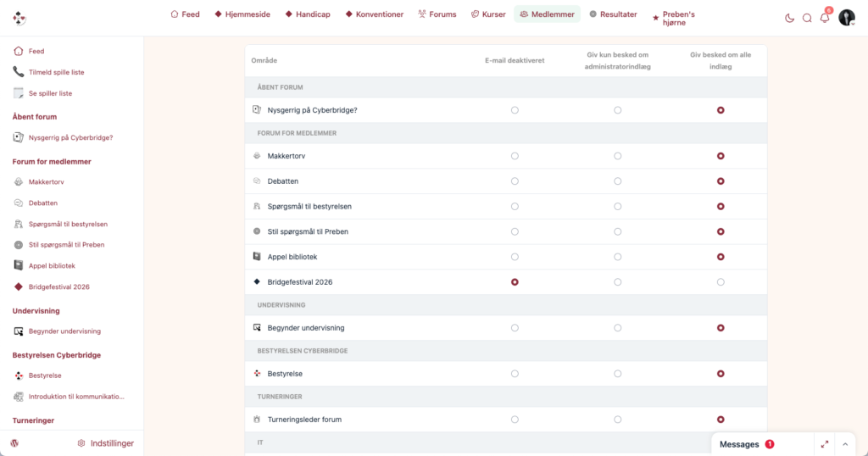
Task: Click the Messages panel header
Action: [x=739, y=444]
